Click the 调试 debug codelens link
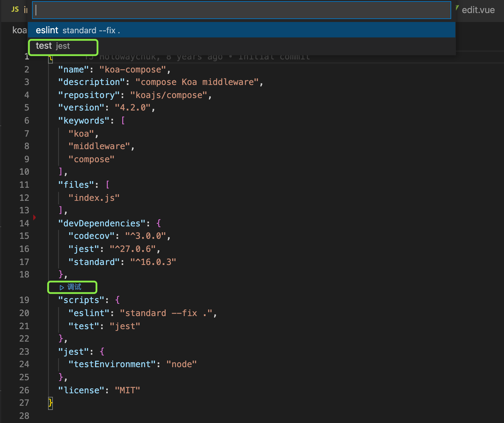This screenshot has height=423, width=504. point(74,287)
